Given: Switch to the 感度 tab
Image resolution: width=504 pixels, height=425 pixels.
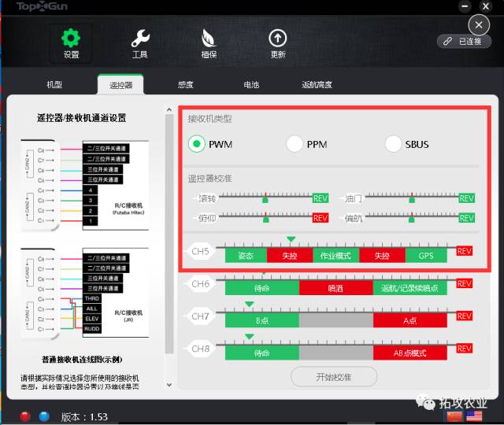Looking at the screenshot, I should [185, 84].
